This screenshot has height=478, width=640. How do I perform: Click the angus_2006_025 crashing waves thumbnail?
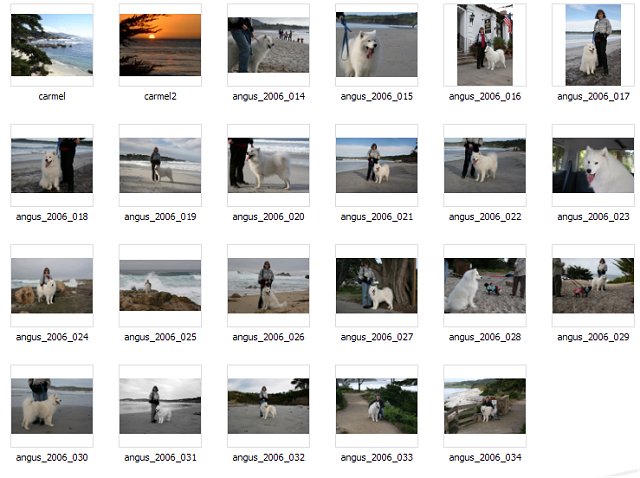160,285
